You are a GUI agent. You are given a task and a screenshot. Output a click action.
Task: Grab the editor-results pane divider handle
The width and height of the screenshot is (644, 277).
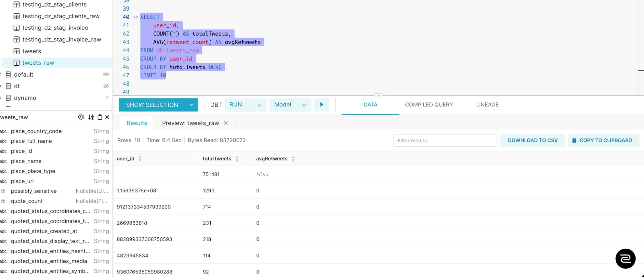pyautogui.click(x=378, y=95)
